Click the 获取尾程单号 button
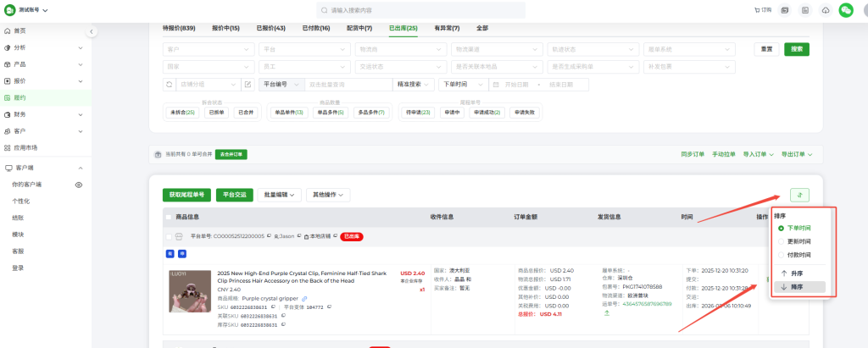Screen dimensions: 868x348 186,195
